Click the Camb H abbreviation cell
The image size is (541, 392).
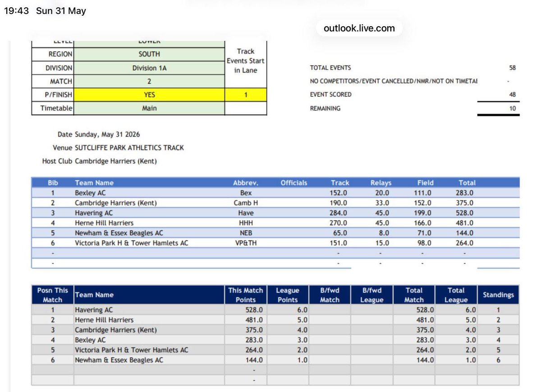click(x=246, y=203)
